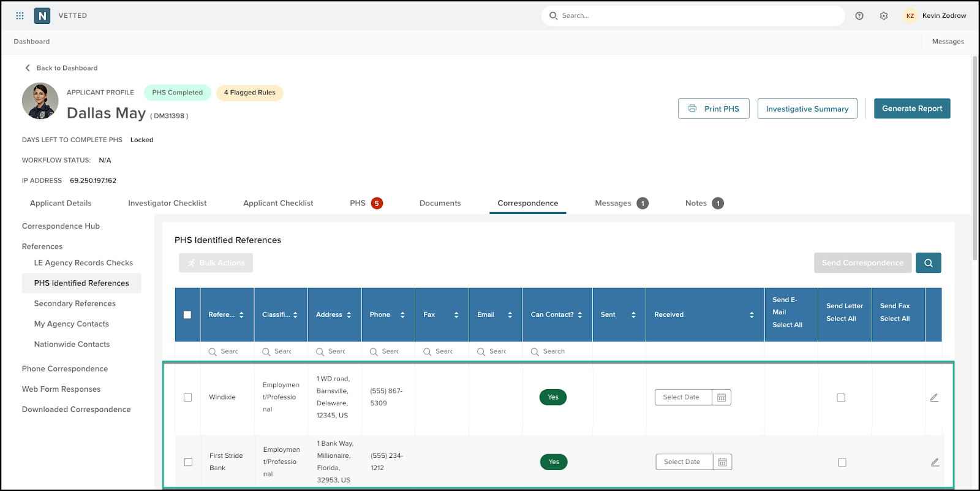Viewport: 980px width, 491px height.
Task: Switch to the Applicant Details tab
Action: (x=61, y=204)
